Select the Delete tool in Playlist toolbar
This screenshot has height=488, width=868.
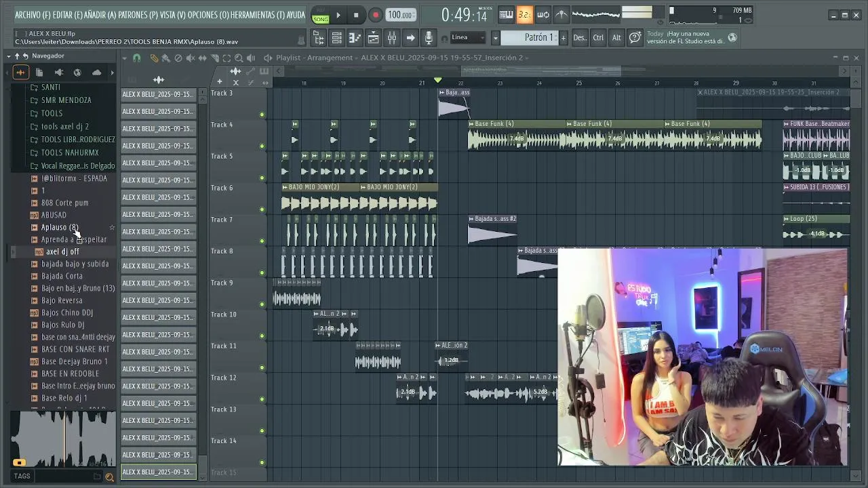click(178, 58)
